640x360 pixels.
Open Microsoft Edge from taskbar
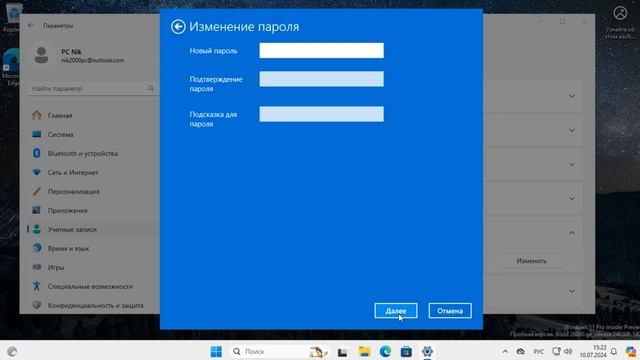coord(385,351)
